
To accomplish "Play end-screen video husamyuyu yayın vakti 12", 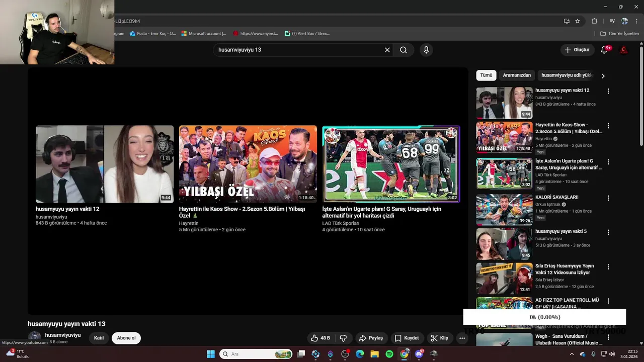I will tap(105, 164).
